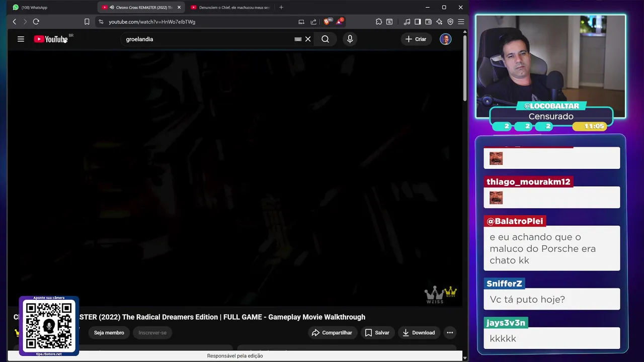The width and height of the screenshot is (644, 362).
Task: Open the YouTube guide hamburger menu
Action: tap(21, 39)
